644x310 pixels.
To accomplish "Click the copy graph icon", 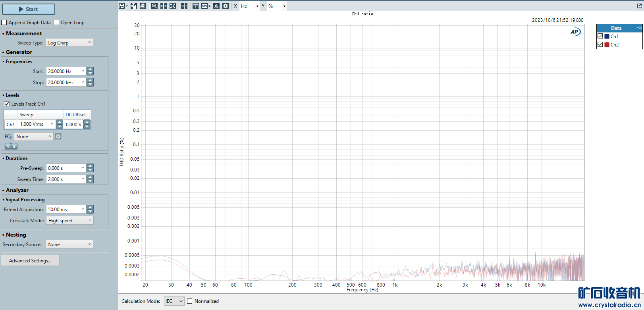I will click(134, 6).
